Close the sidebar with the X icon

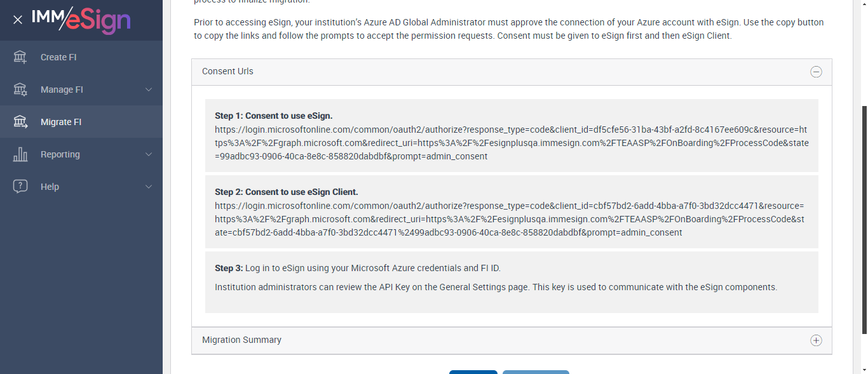18,20
